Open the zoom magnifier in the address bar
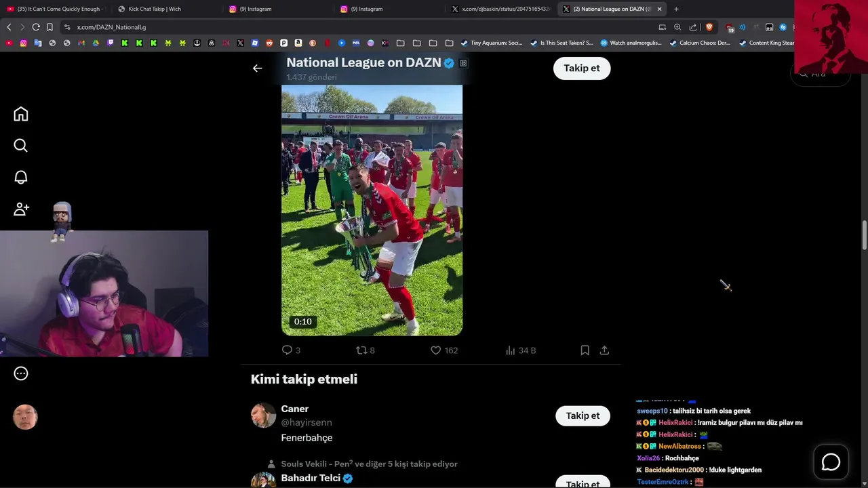The width and height of the screenshot is (868, 488). [677, 27]
